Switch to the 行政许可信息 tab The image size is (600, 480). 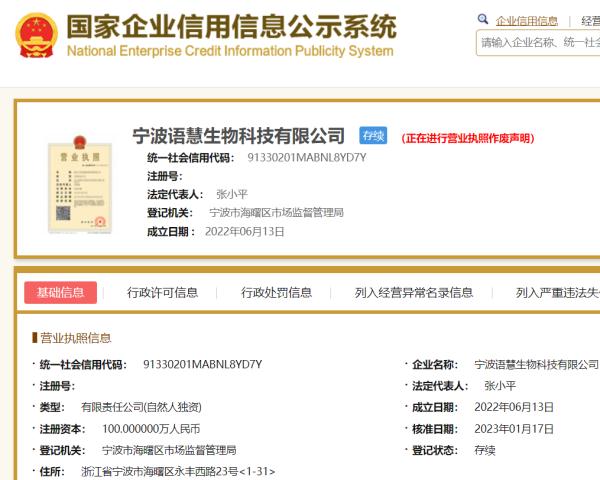pyautogui.click(x=162, y=292)
